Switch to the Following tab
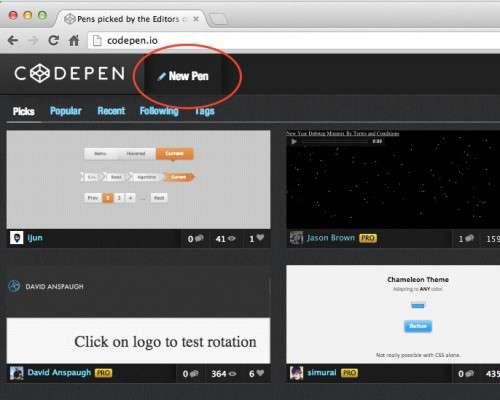The image size is (500, 400). (x=159, y=111)
